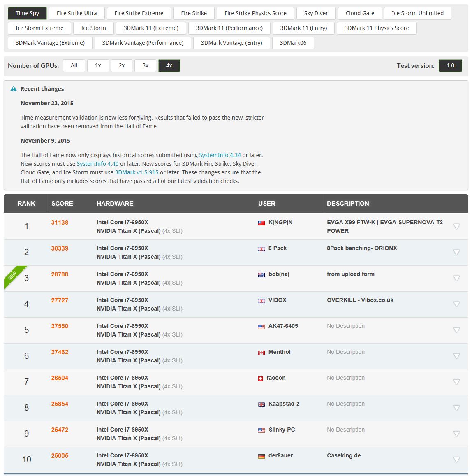Filter results to 3x GPUs
Image resolution: width=472 pixels, height=476 pixels.
(145, 65)
